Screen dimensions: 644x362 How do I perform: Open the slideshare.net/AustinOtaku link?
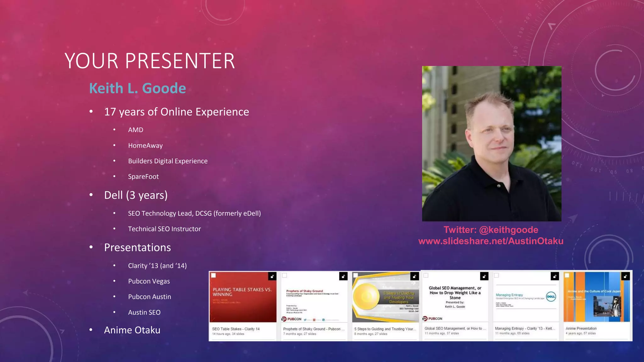pos(491,241)
